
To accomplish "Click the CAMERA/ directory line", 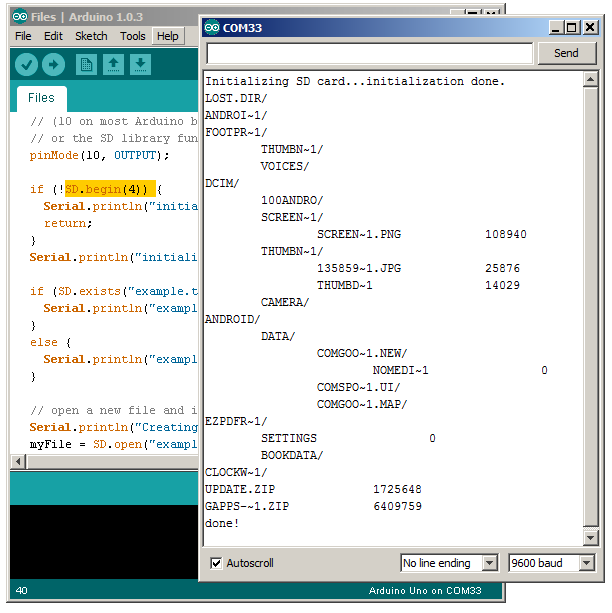I will click(285, 302).
